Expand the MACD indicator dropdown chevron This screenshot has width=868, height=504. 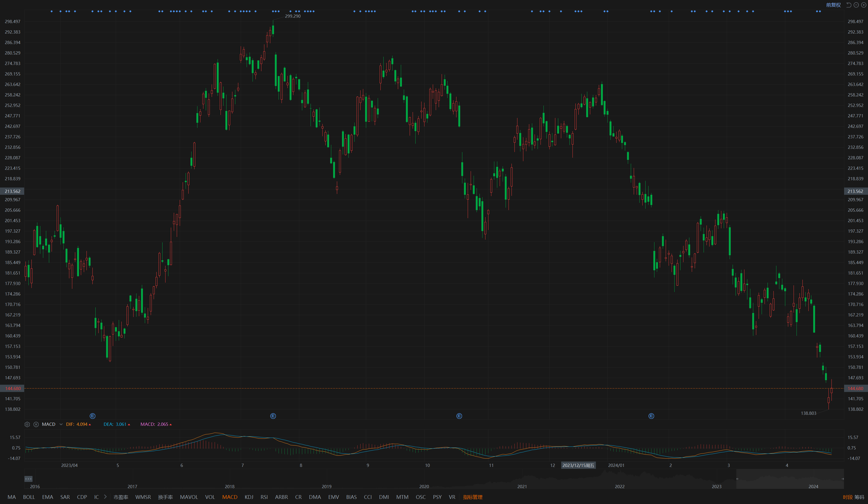click(x=61, y=424)
